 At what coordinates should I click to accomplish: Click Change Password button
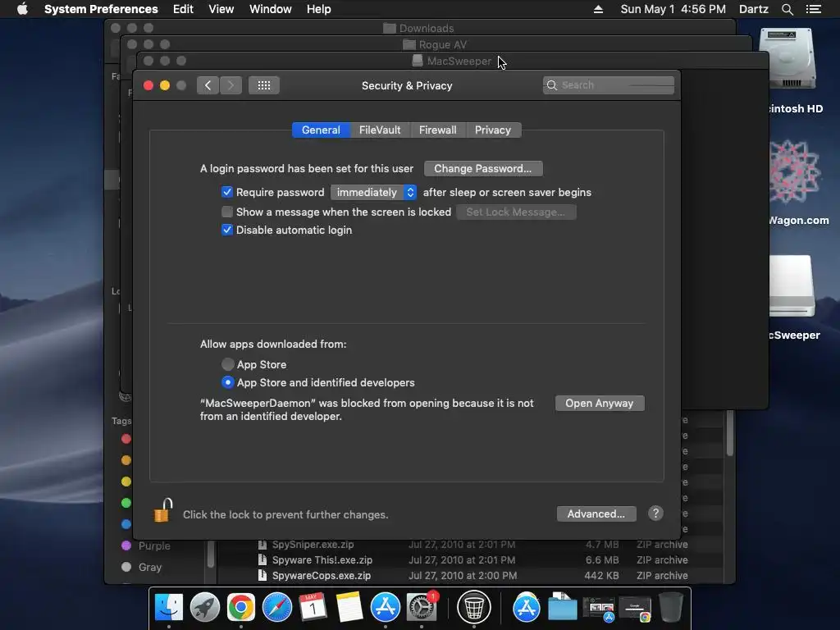pos(482,168)
